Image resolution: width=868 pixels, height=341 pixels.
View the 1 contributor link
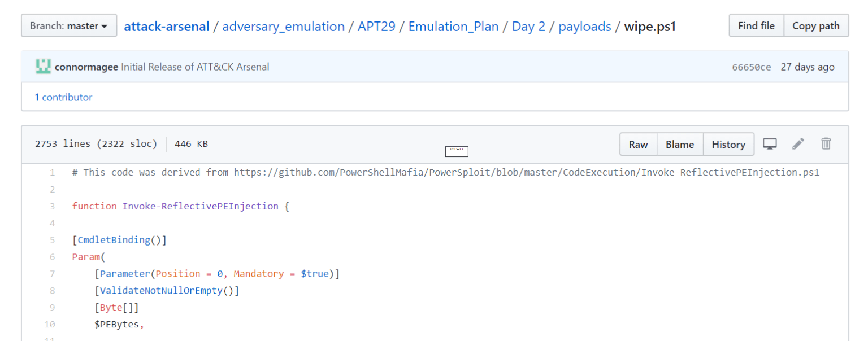pos(63,97)
